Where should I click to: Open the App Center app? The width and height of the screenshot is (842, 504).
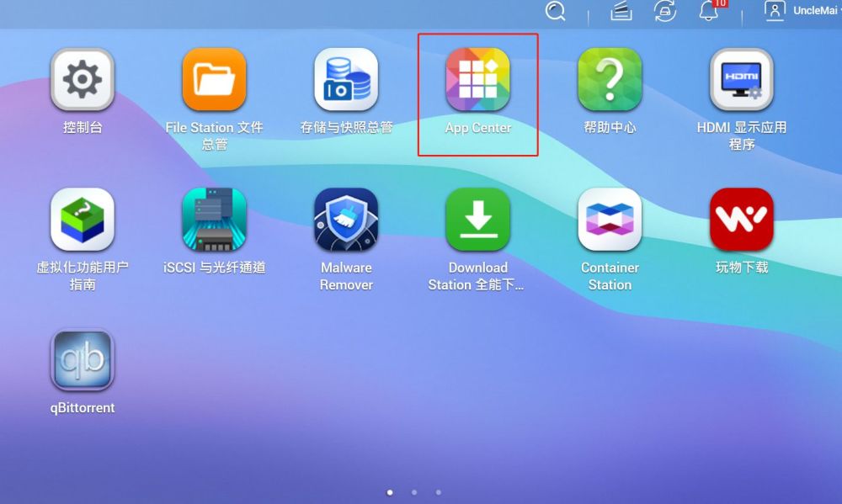[478, 79]
